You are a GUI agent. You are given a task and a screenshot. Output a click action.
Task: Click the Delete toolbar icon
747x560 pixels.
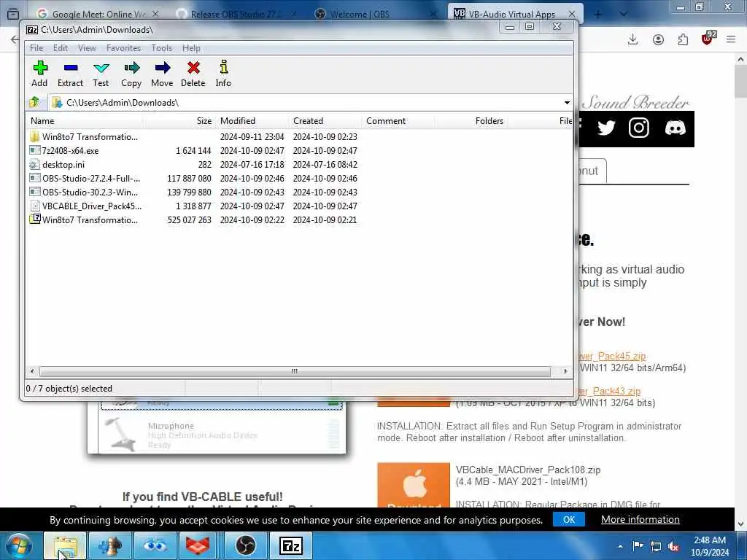[193, 74]
